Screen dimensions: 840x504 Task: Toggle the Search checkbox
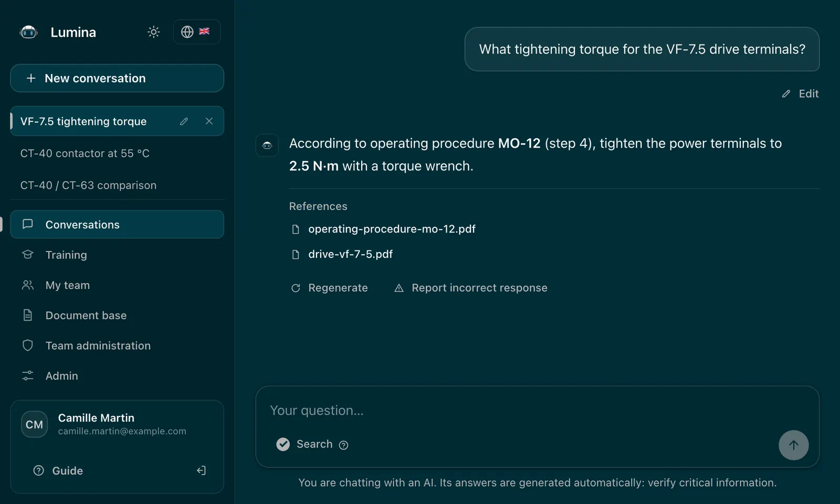(283, 444)
